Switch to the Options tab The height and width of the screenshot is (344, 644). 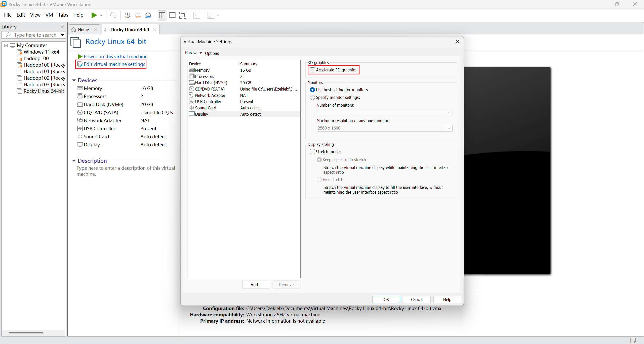coord(212,53)
